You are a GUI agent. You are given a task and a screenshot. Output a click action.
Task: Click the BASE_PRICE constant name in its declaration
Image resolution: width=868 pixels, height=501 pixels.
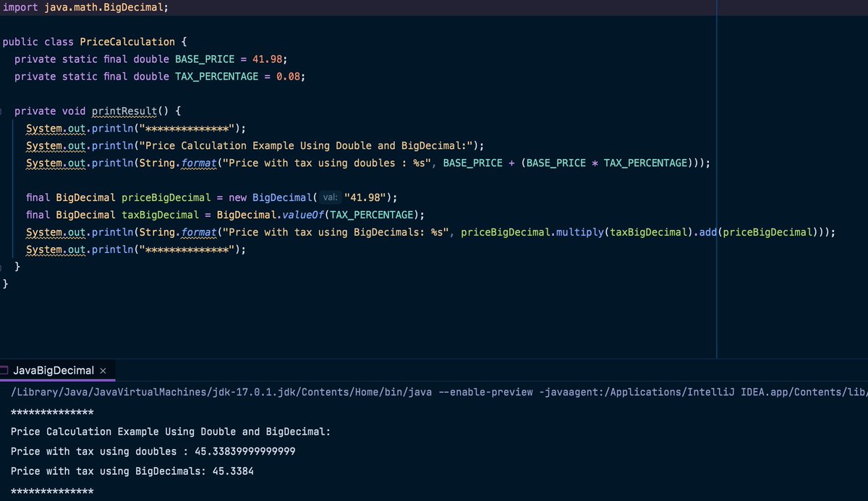click(x=205, y=59)
